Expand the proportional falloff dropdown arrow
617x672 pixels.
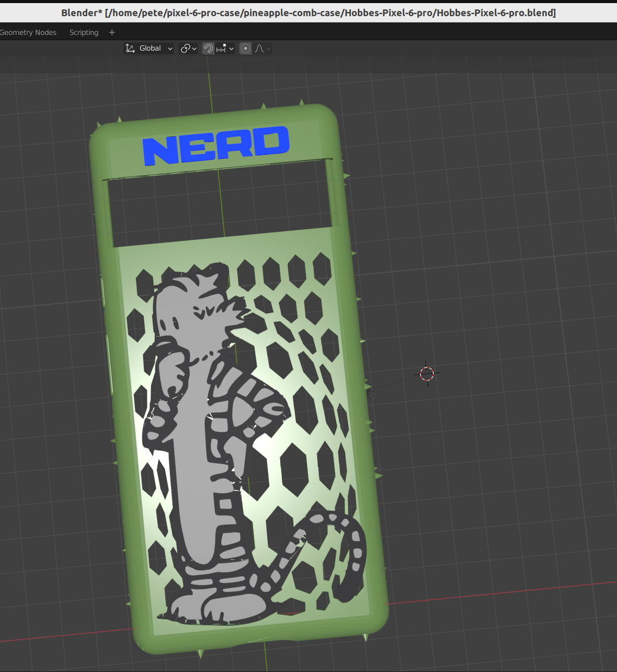point(269,49)
